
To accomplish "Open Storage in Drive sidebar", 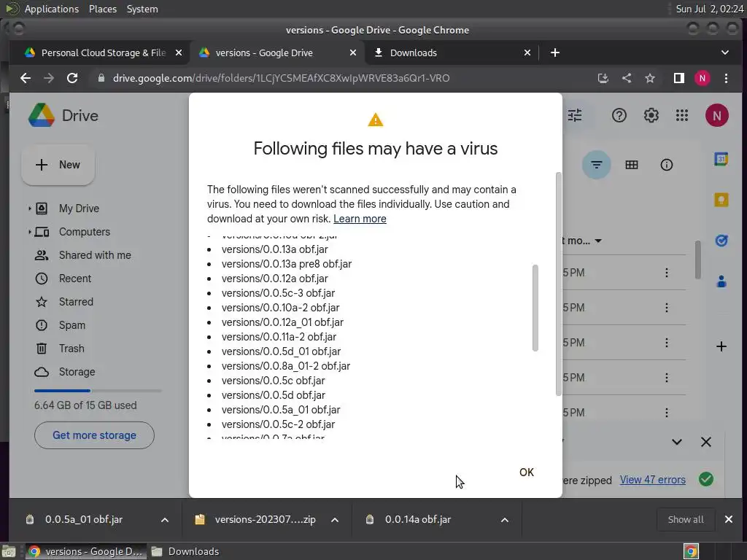I will [x=77, y=372].
